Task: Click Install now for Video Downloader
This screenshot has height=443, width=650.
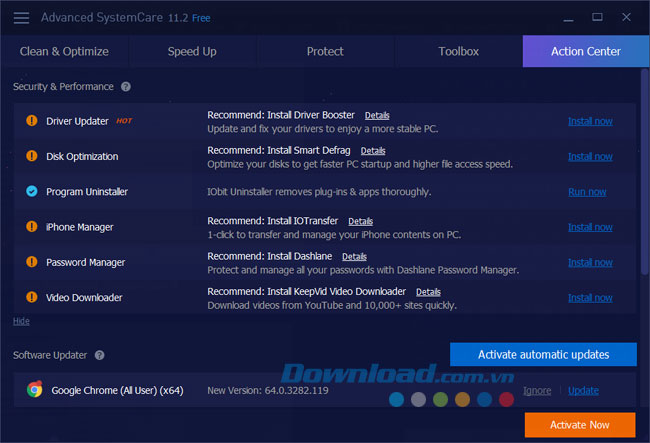Action: point(590,297)
